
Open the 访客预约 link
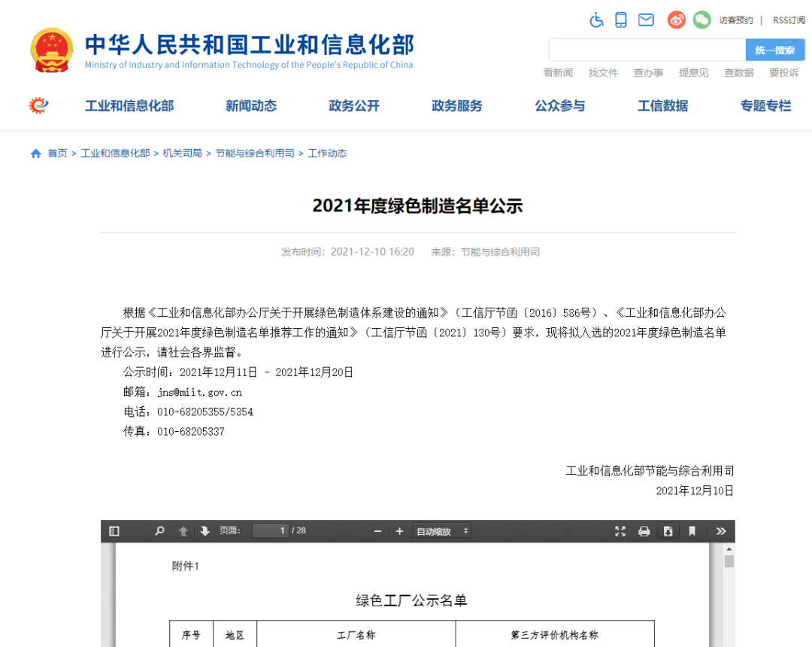[x=736, y=20]
